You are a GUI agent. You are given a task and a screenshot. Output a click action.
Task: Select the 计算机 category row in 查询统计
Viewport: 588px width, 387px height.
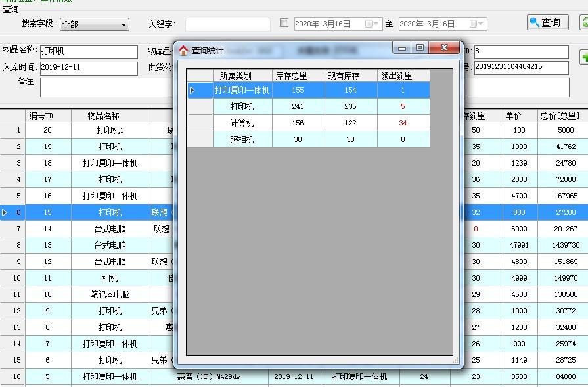[x=308, y=123]
